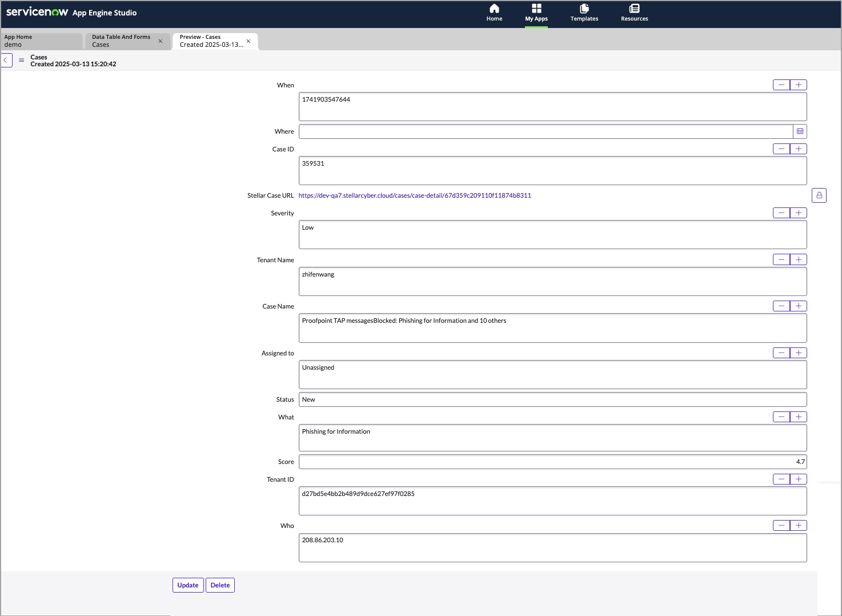This screenshot has width=842, height=616.
Task: Expand the Who field with plus button
Action: 798,526
